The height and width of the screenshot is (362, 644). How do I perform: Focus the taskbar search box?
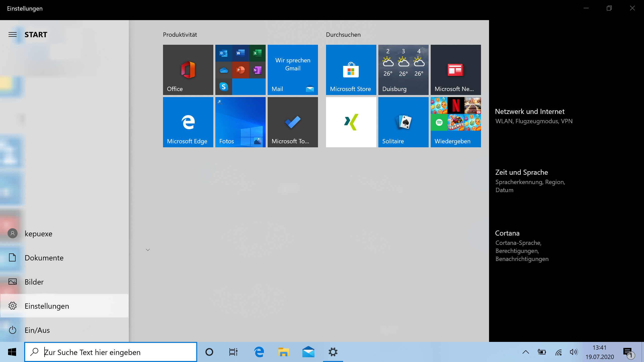coord(111,352)
